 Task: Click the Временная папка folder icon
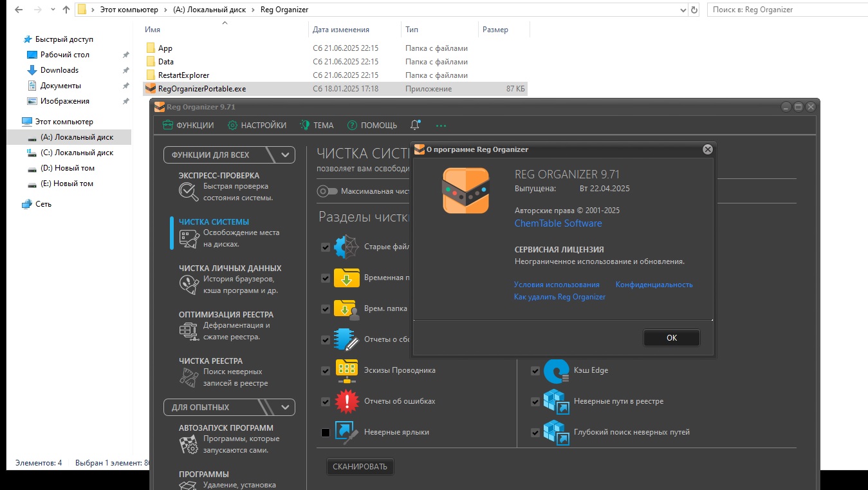pyautogui.click(x=346, y=278)
